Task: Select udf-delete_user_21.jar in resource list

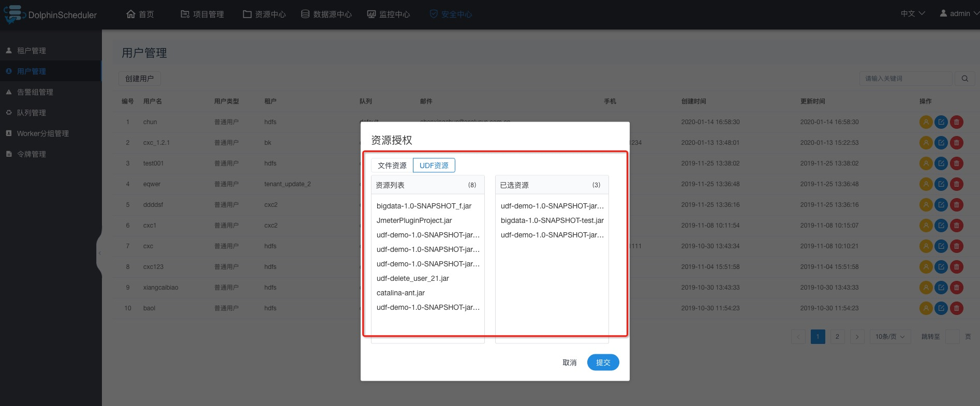Action: tap(413, 278)
